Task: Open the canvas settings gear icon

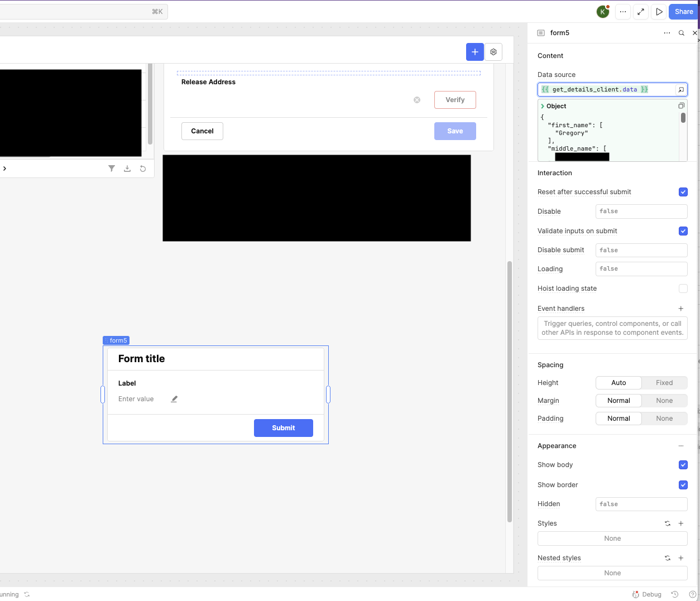Action: (493, 52)
